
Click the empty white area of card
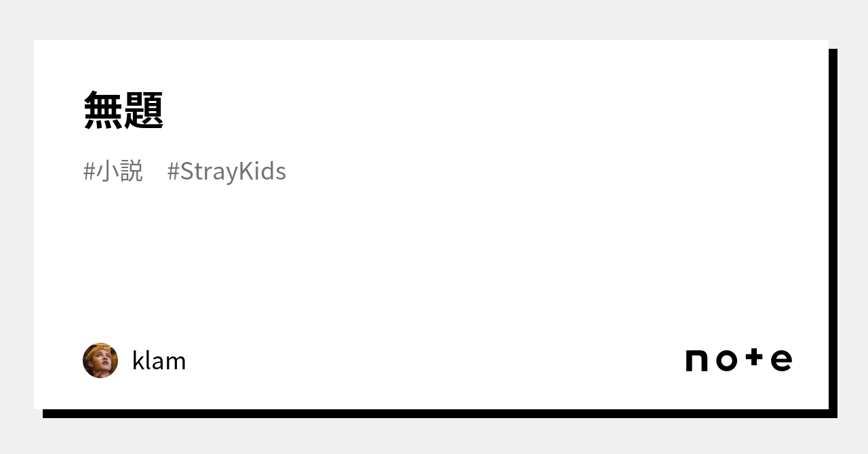tap(434, 264)
